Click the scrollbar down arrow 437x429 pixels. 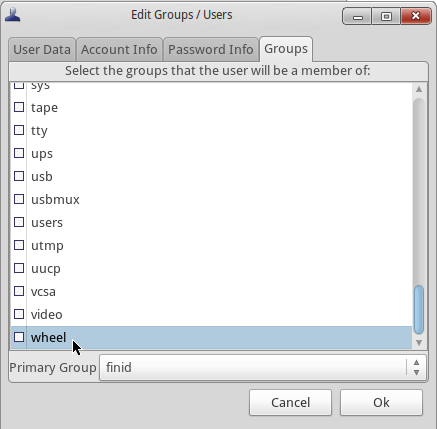pos(419,343)
